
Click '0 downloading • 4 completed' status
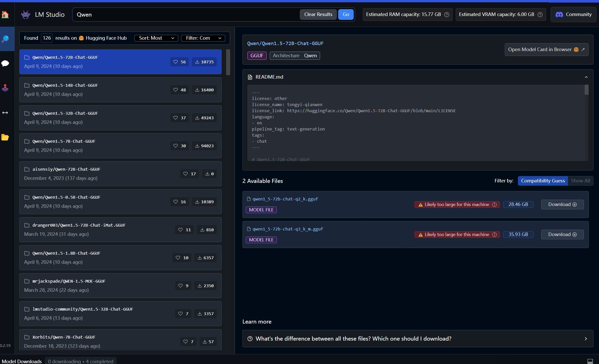click(81, 361)
